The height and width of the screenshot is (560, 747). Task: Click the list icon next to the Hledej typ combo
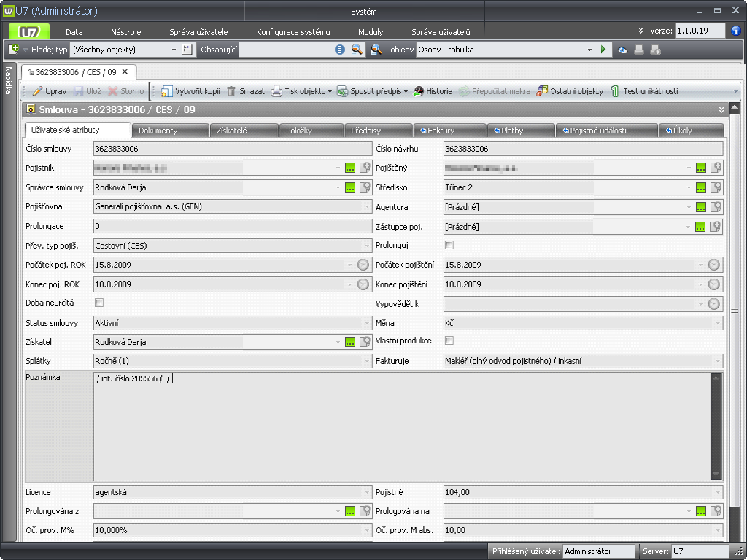click(x=187, y=50)
